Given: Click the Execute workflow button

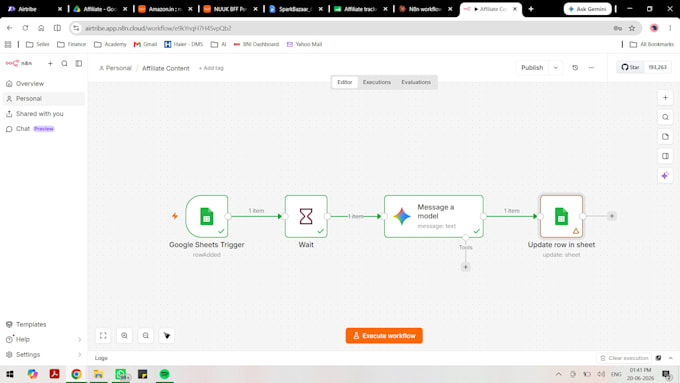Looking at the screenshot, I should click(x=384, y=335).
